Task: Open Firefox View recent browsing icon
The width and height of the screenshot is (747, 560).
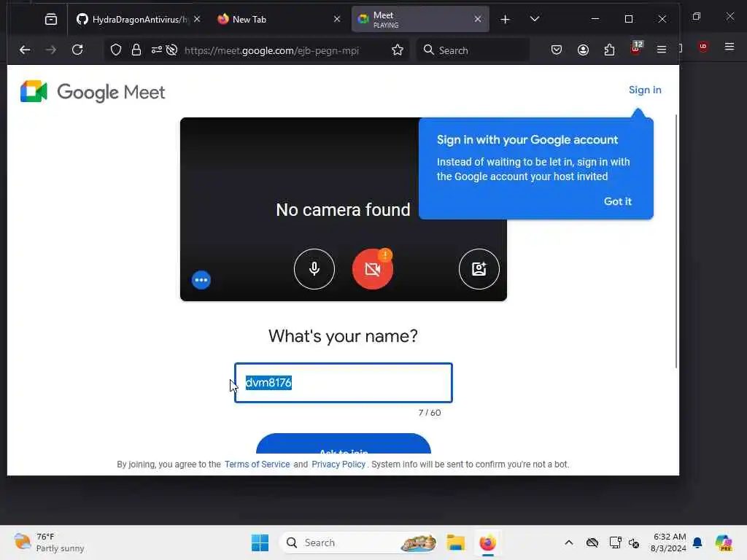Action: pyautogui.click(x=51, y=20)
